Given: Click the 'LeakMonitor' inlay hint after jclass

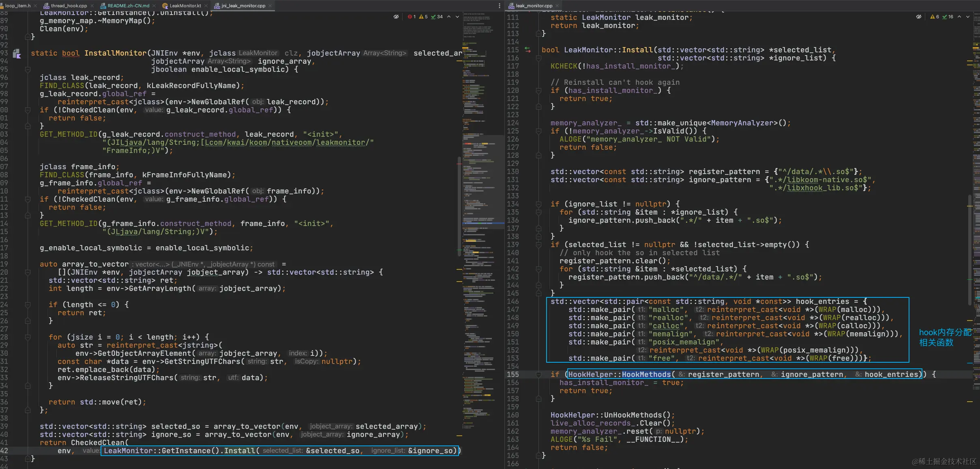Looking at the screenshot, I should pyautogui.click(x=258, y=53).
